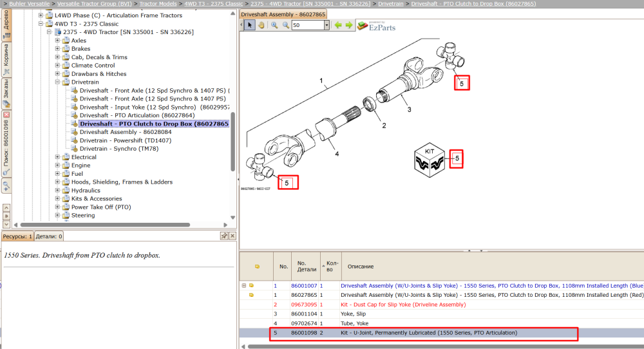Sort by the Кол-во column header
This screenshot has width=644, height=349.
pos(331,266)
